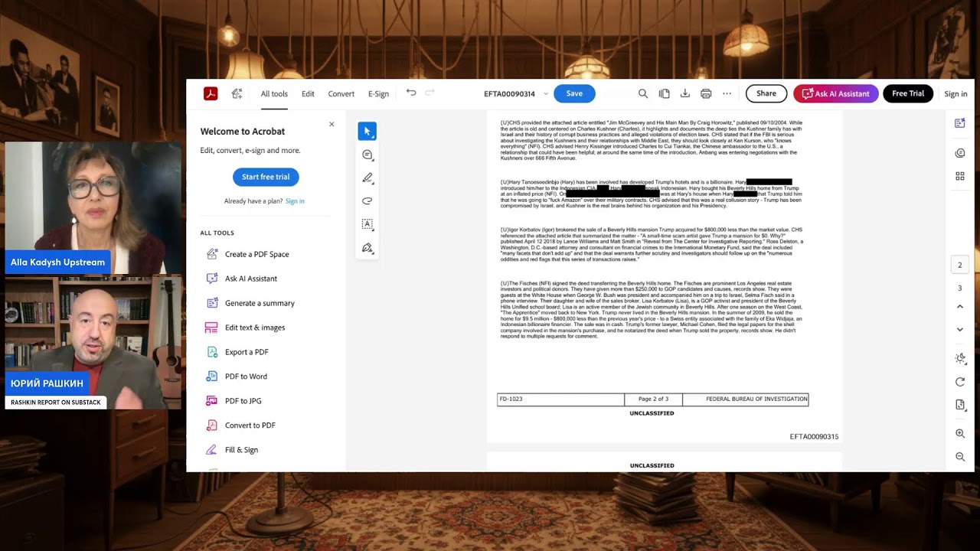
Task: Click the ALL TOOLS heading
Action: click(217, 233)
